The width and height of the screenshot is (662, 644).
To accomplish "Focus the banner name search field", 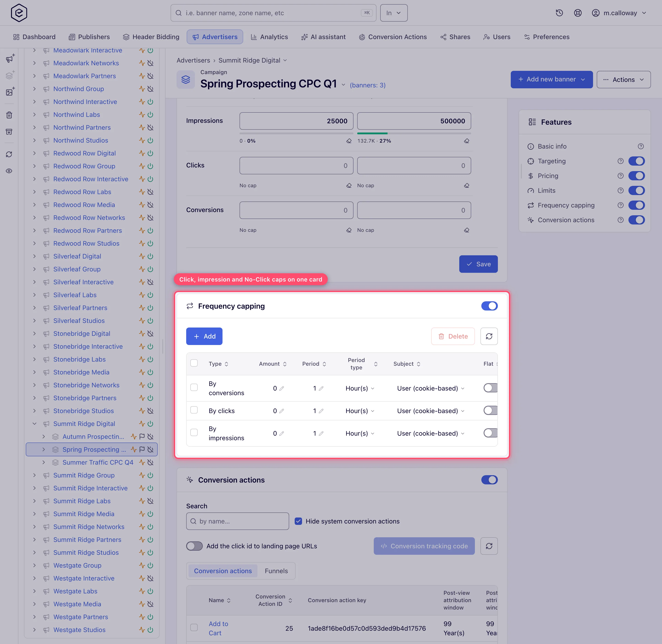I will 273,13.
